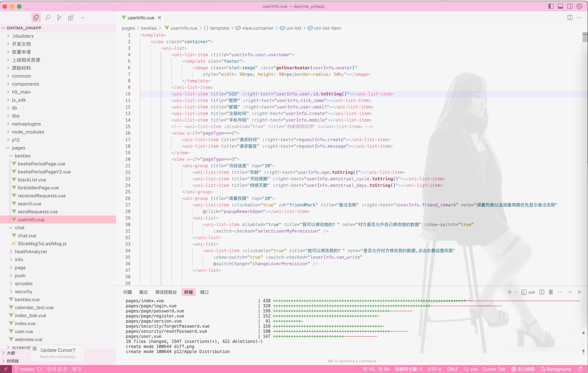Collapse the besties folder

[22, 156]
